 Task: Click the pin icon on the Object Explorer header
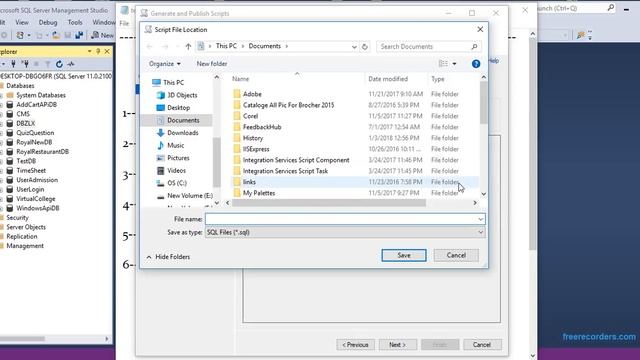pyautogui.click(x=98, y=51)
